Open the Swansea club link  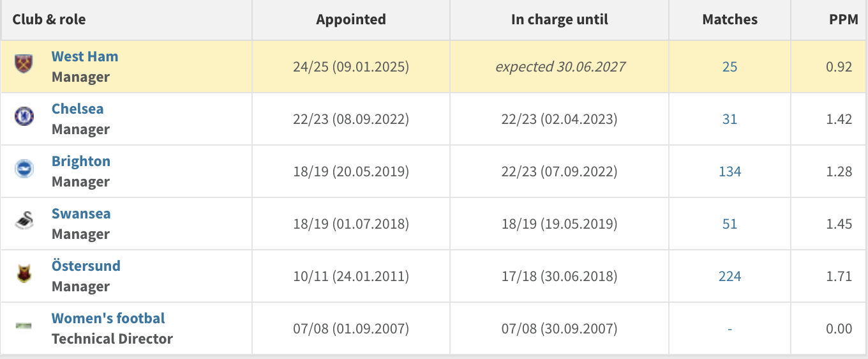coord(80,213)
